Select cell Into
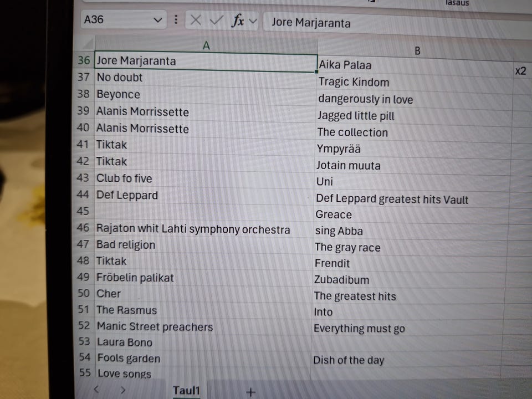Image resolution: width=532 pixels, height=399 pixels. 407,313
